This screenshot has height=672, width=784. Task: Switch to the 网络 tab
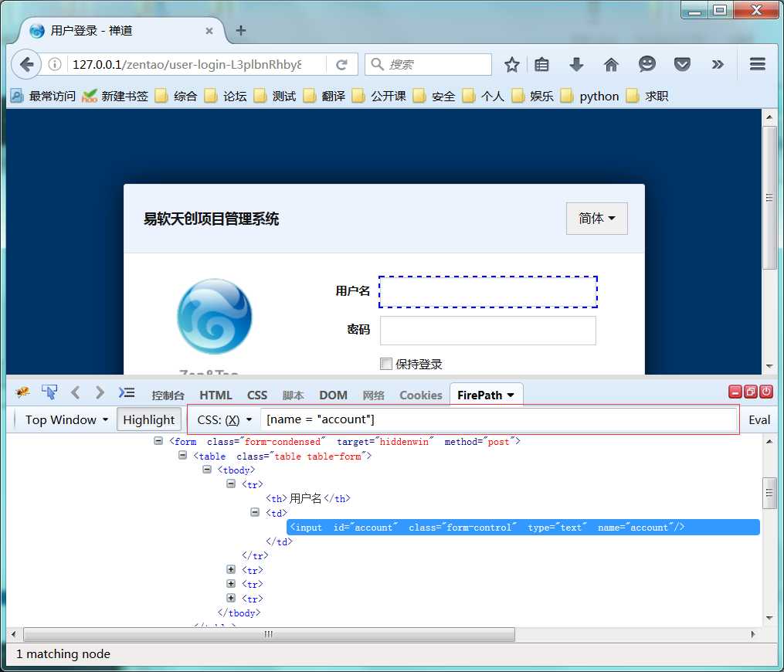(374, 395)
